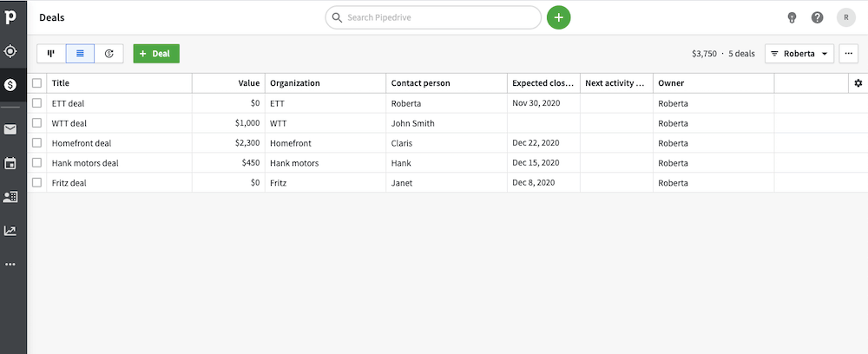Open contact person John Smith
This screenshot has height=354, width=868.
[413, 123]
